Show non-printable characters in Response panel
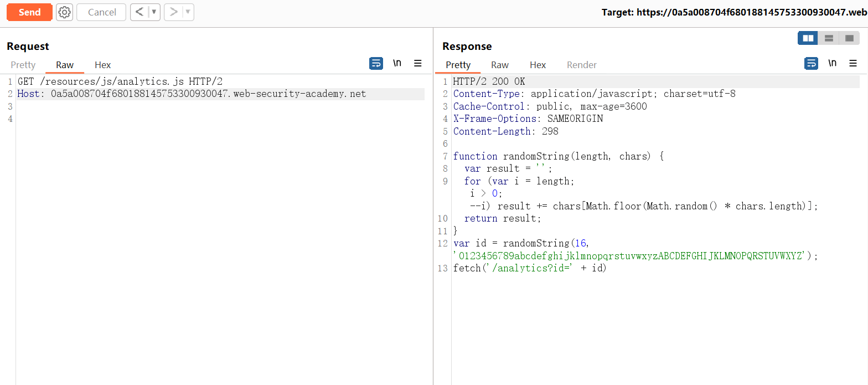Image resolution: width=868 pixels, height=385 pixels. 832,63
